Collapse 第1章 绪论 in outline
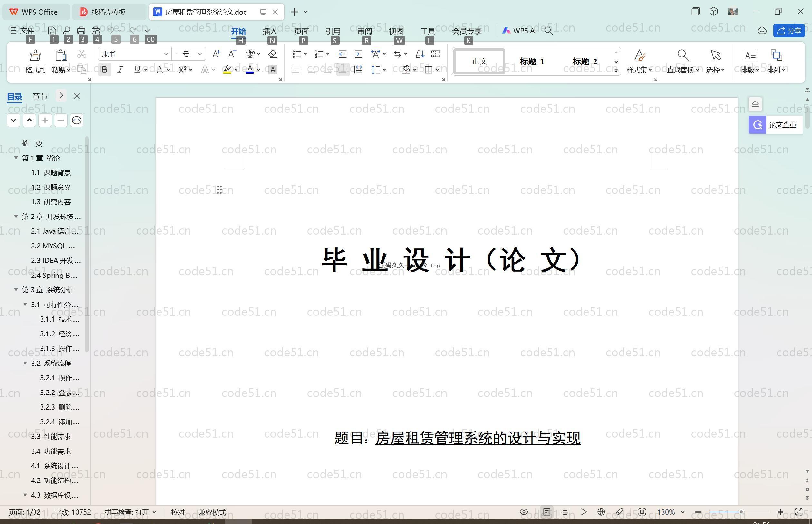The width and height of the screenshot is (812, 524). [x=16, y=158]
